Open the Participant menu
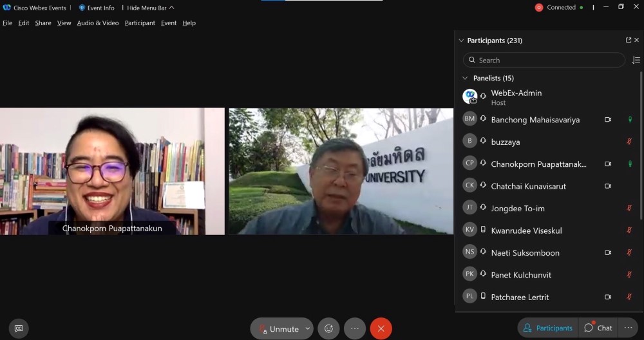 pos(140,23)
